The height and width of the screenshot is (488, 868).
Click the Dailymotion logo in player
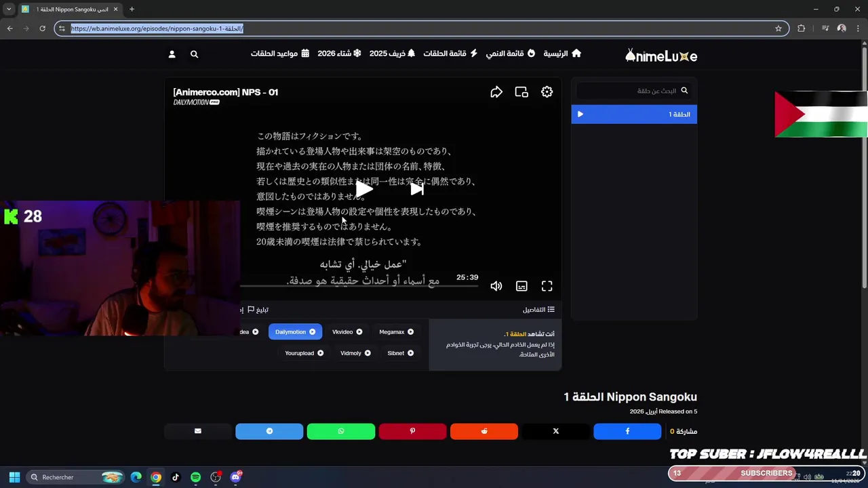pos(196,102)
